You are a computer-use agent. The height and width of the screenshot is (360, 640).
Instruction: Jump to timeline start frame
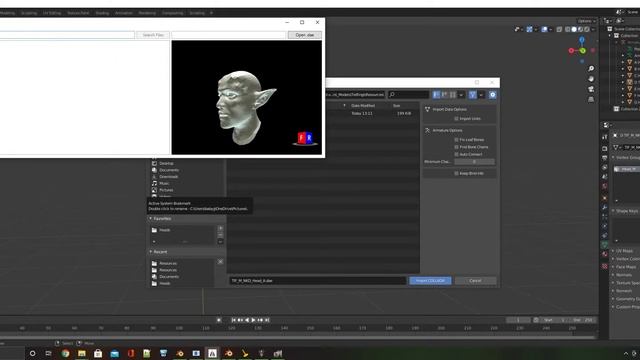point(234,320)
